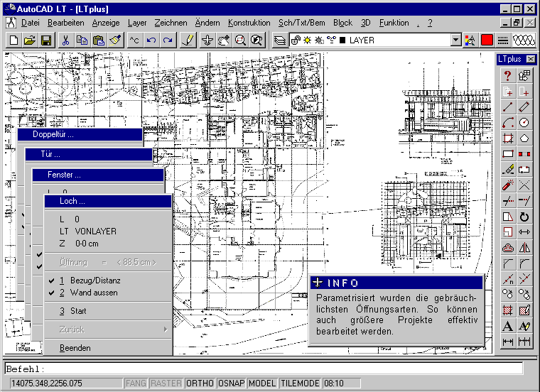
Task: Choose the LTplus arc tool
Action: [507, 123]
